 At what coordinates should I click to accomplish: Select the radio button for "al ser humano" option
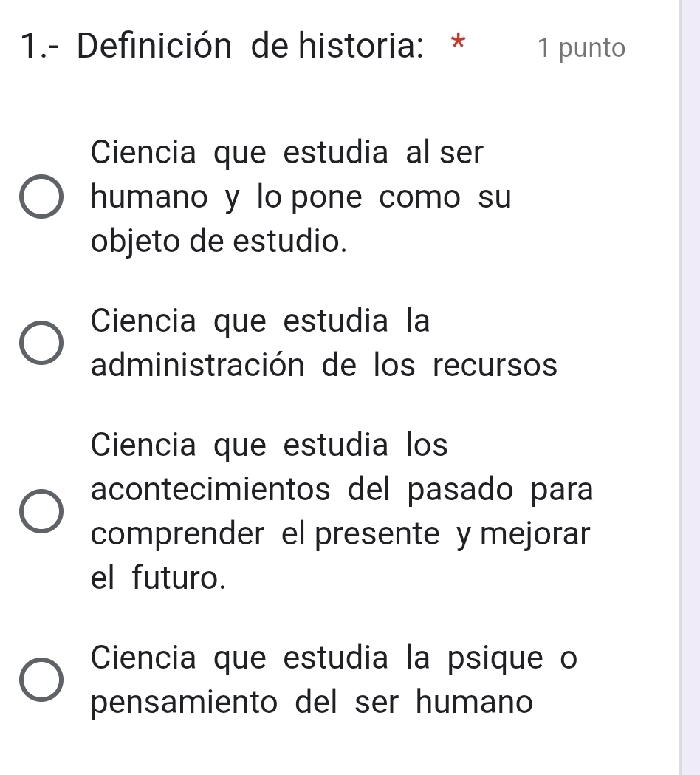(40, 198)
